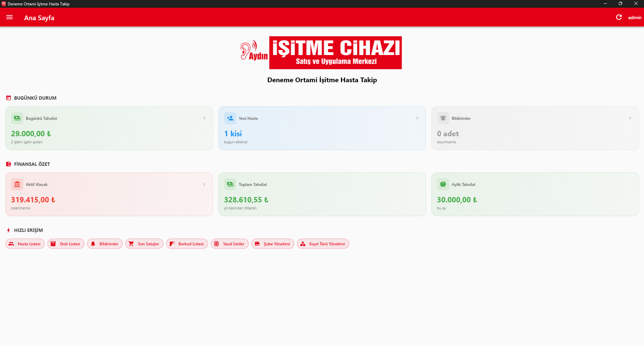644x346 pixels.
Task: Expand Aktif Alacak card chevron arrow
Action: tap(204, 184)
